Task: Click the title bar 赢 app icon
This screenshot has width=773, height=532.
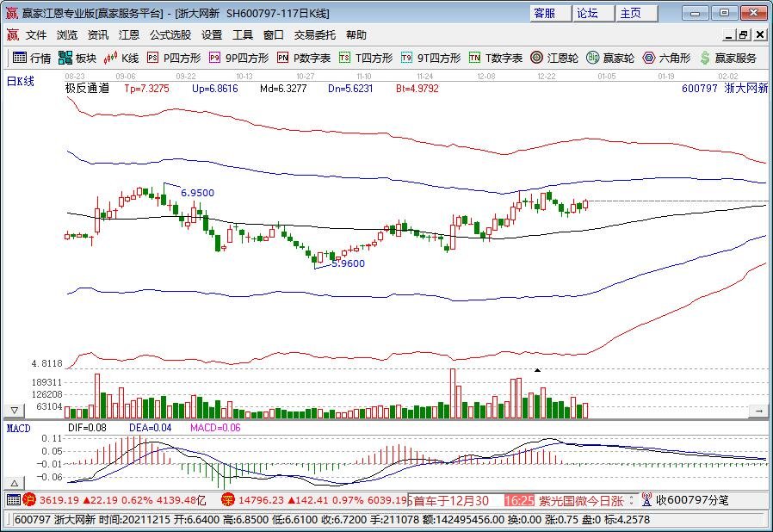Action: pos(11,13)
